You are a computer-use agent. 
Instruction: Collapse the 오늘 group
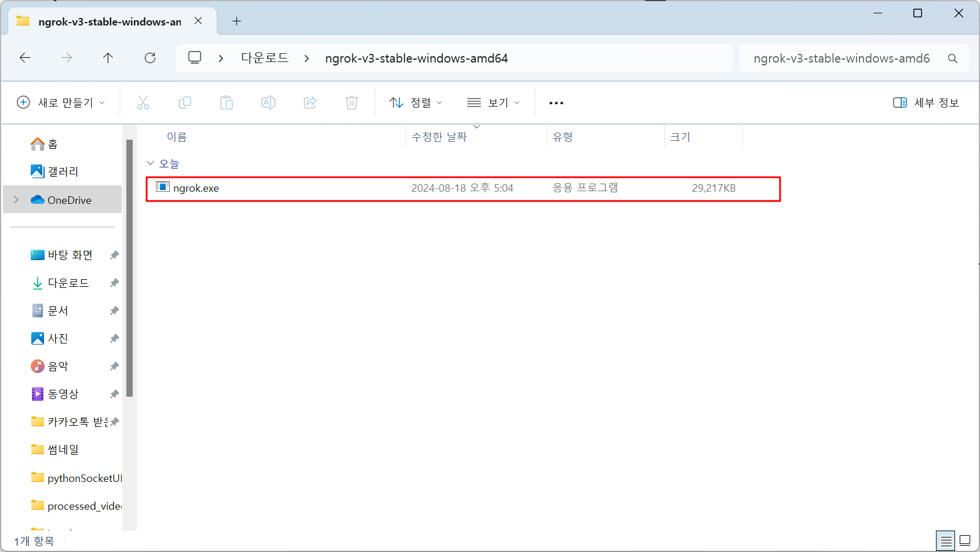click(151, 163)
